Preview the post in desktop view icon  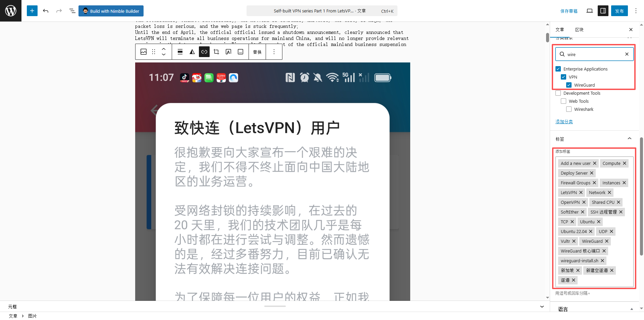590,11
